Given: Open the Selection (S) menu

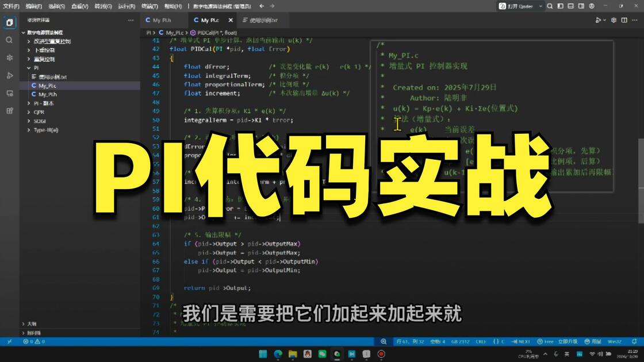Looking at the screenshot, I should pos(57,6).
